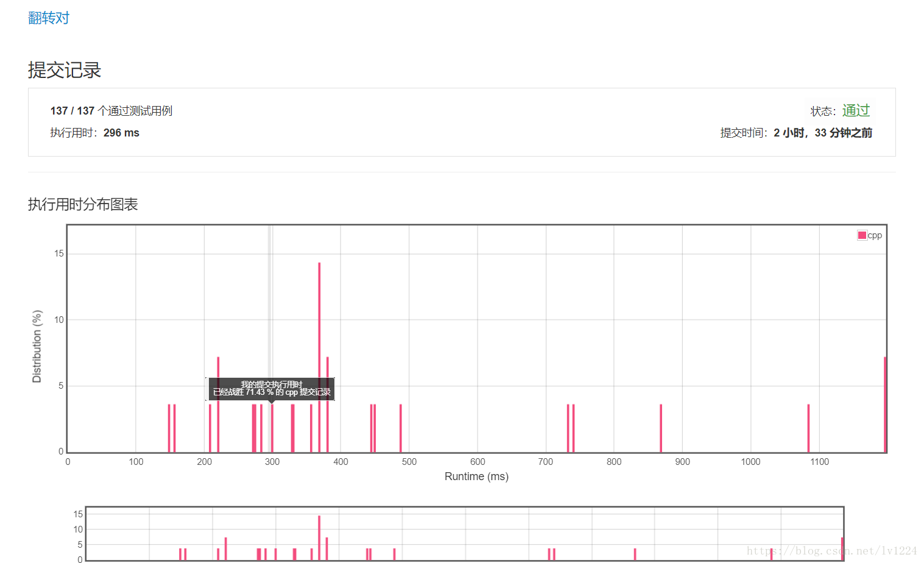Click the 通过 status link
The image size is (924, 563).
pyautogui.click(x=856, y=110)
